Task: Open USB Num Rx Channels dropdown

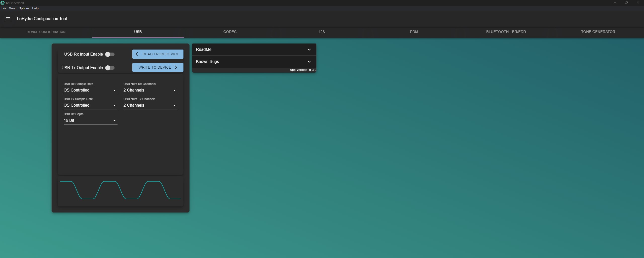Action: [x=150, y=90]
